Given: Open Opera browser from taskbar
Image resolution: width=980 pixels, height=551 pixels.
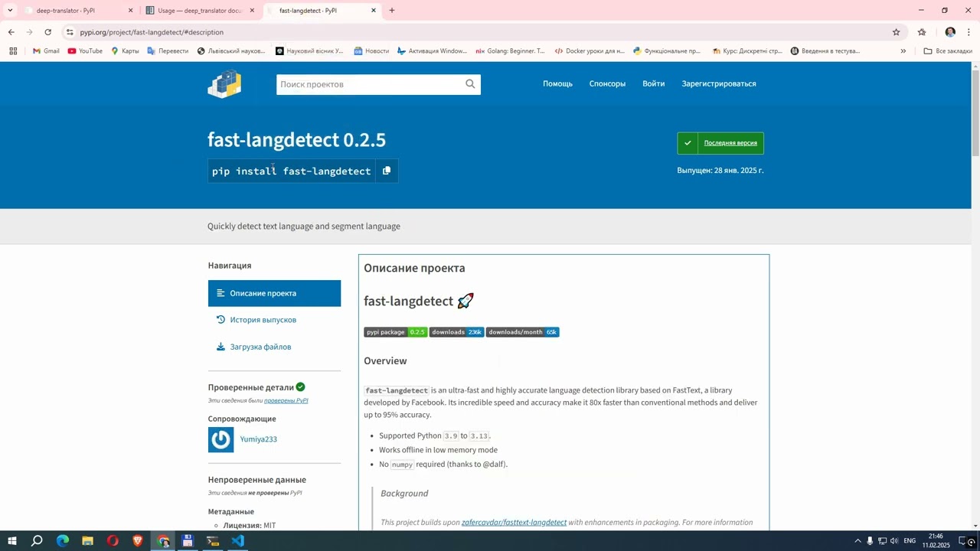Looking at the screenshot, I should [113, 541].
